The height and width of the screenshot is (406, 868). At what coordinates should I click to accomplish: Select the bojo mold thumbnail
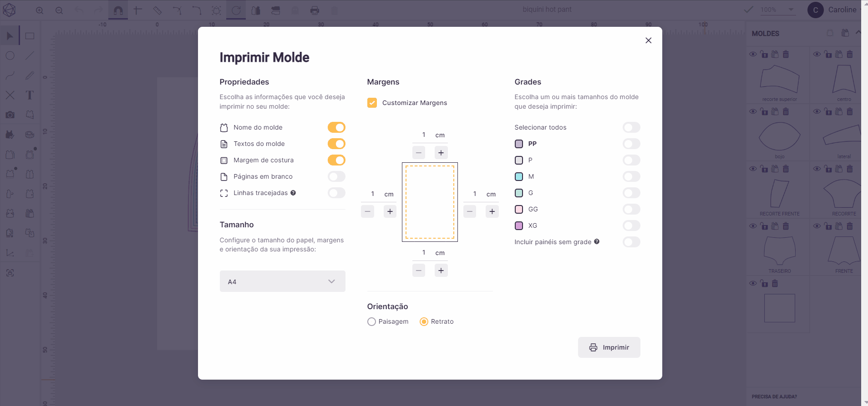click(x=780, y=136)
